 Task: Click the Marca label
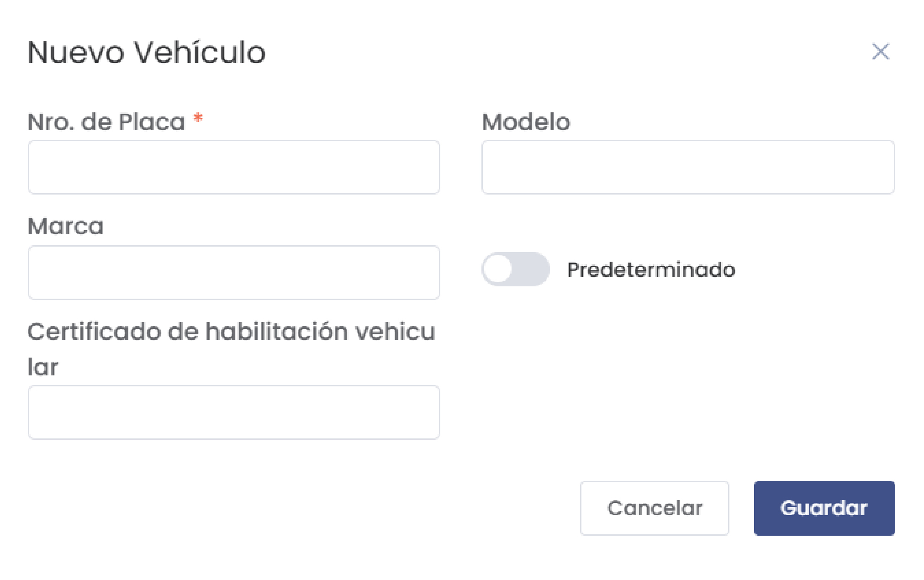[x=66, y=225]
